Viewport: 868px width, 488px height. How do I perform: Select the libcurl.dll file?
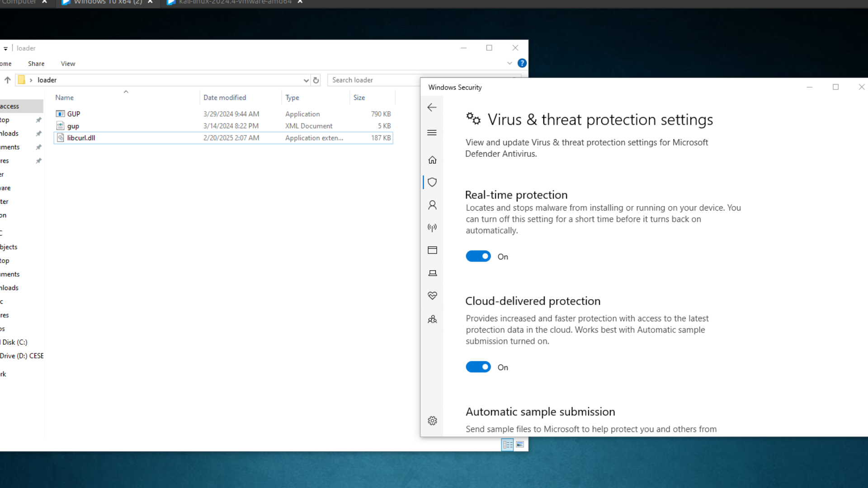coord(81,138)
